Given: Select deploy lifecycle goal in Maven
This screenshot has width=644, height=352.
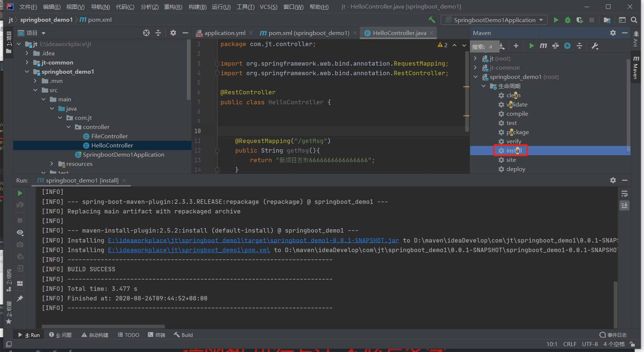Looking at the screenshot, I should (x=516, y=169).
